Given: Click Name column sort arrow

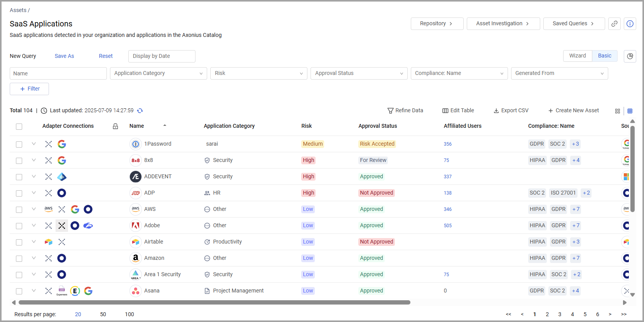Looking at the screenshot, I should click(x=165, y=125).
